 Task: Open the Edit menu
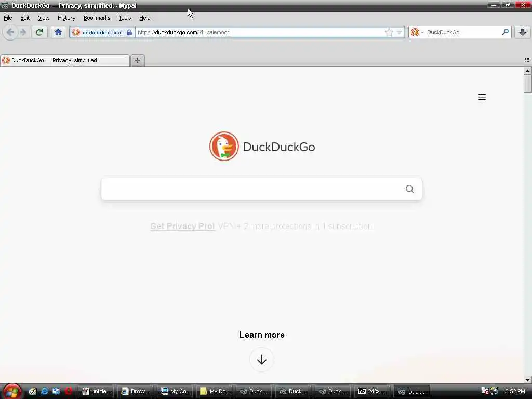(x=25, y=18)
